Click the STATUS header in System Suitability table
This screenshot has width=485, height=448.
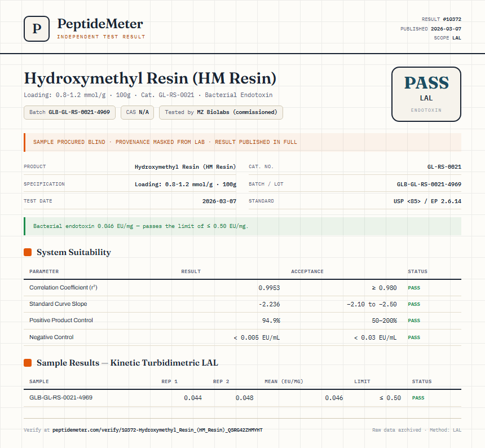[417, 271]
